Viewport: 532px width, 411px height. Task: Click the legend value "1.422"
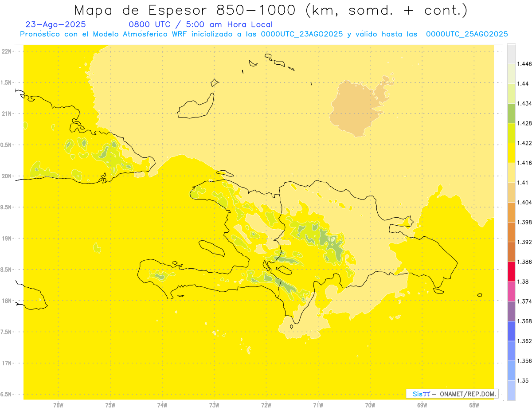[524, 143]
